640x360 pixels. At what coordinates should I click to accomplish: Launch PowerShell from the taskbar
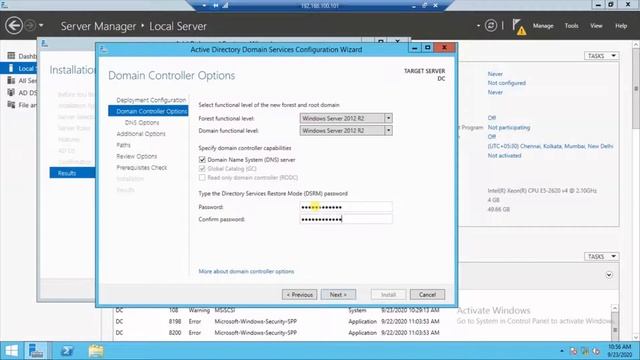point(67,351)
